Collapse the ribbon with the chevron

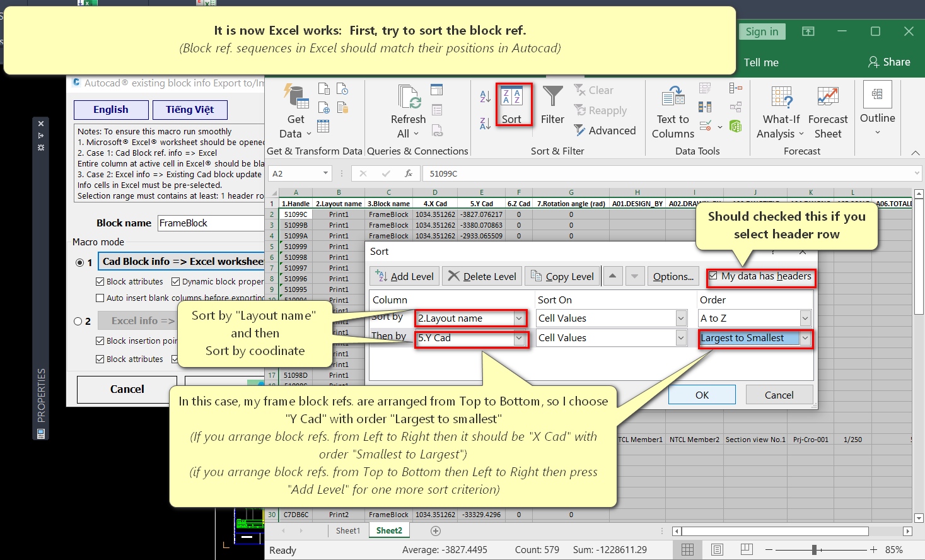point(916,153)
